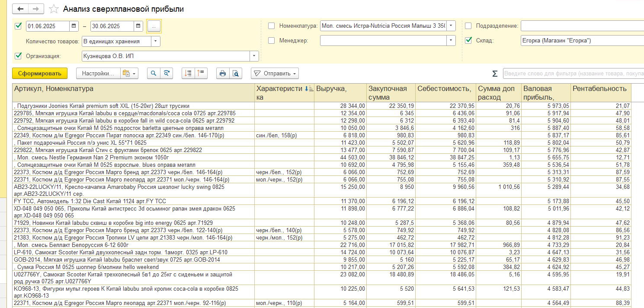Collapse all groups icon in toolbar
This screenshot has height=308, width=644.
click(x=201, y=74)
